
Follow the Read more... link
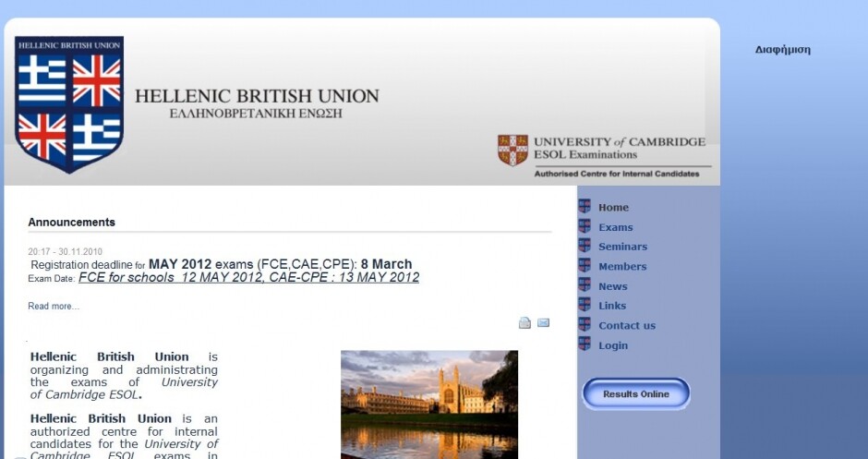[x=54, y=307]
